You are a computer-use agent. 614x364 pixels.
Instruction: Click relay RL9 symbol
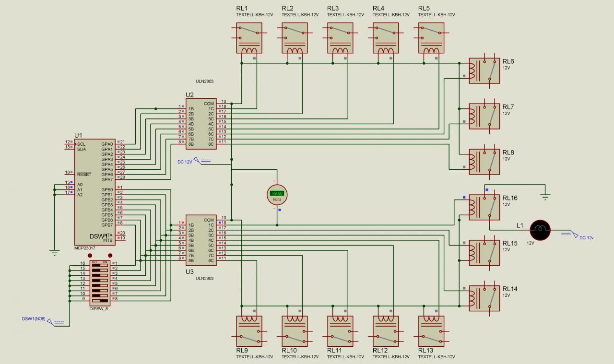coord(249,331)
